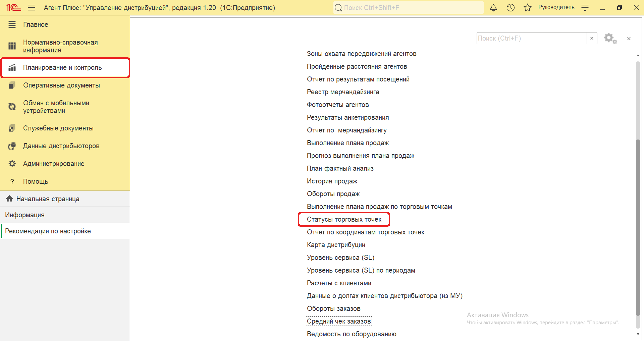This screenshot has width=644, height=341.
Task: Click the Данные дистрибьюторов icon
Action: [12, 146]
